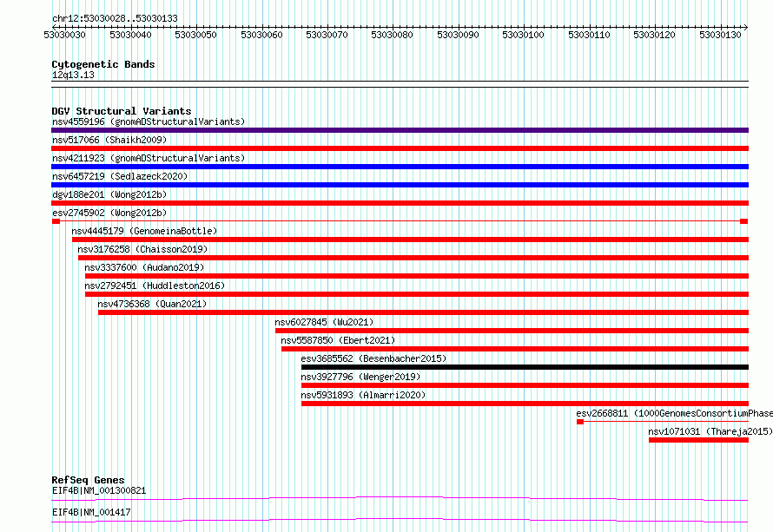Select the red nsv3337600 variant bar
The image size is (773, 532).
tap(417, 276)
